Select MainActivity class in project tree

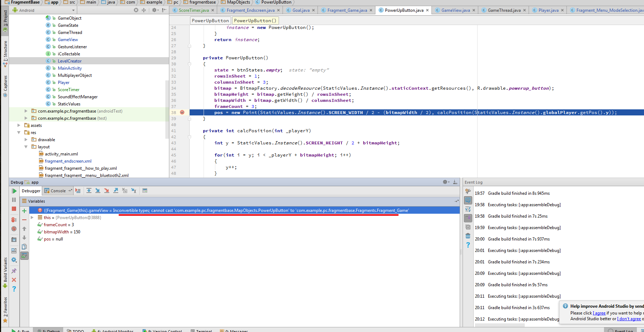click(70, 68)
